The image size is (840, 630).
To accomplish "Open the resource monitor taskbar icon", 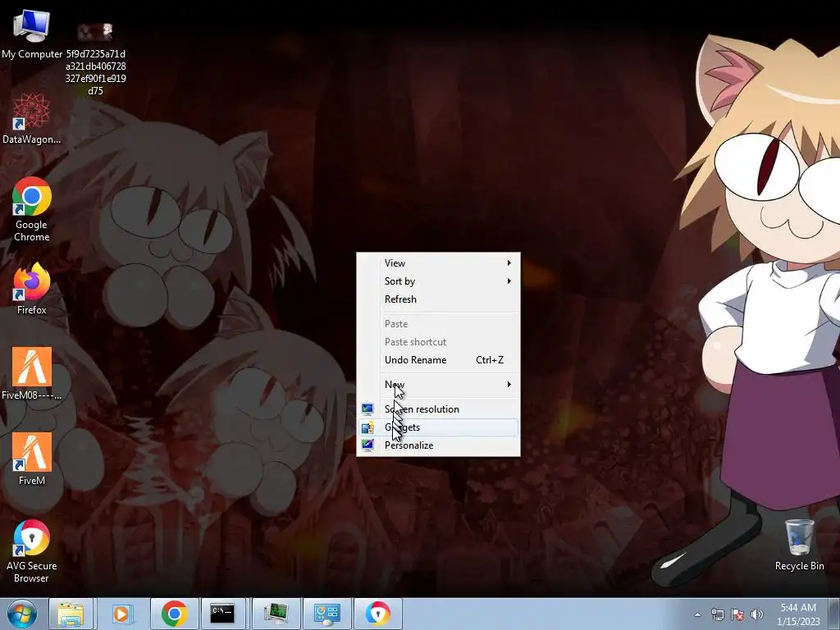I will coord(276,614).
